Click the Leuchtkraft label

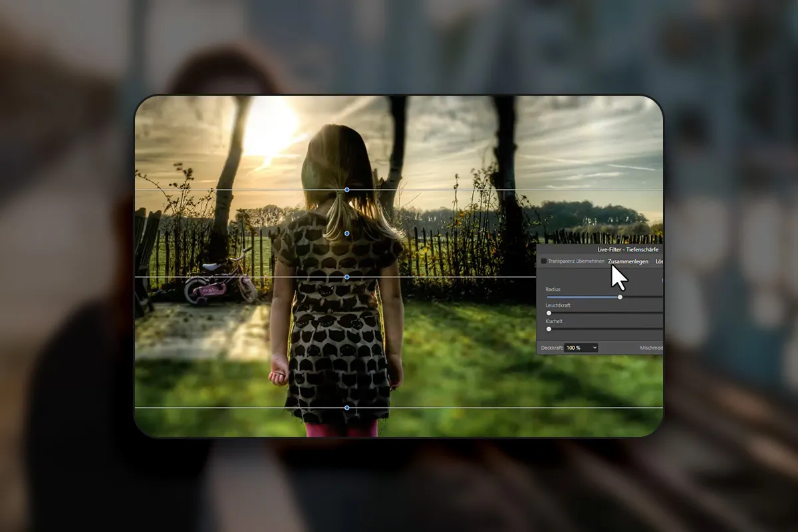[x=558, y=305]
